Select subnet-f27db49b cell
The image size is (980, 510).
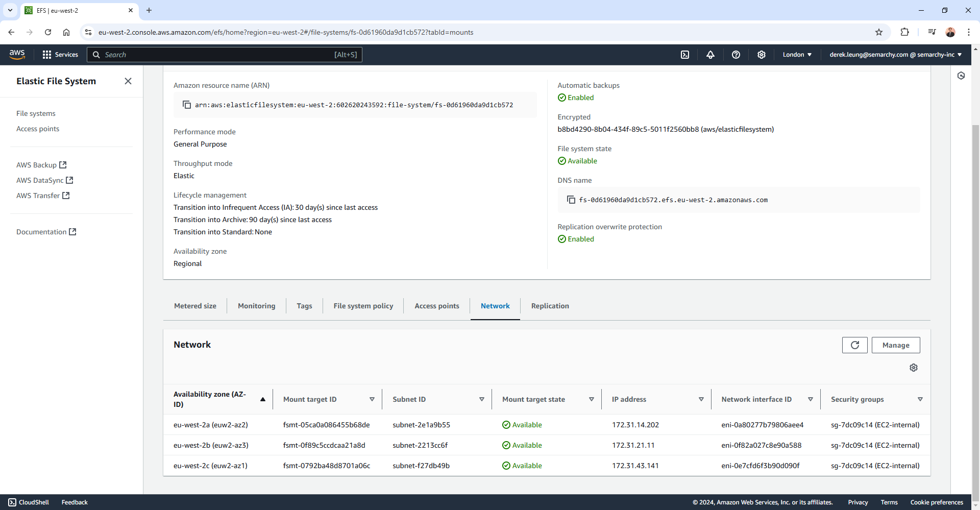(421, 466)
